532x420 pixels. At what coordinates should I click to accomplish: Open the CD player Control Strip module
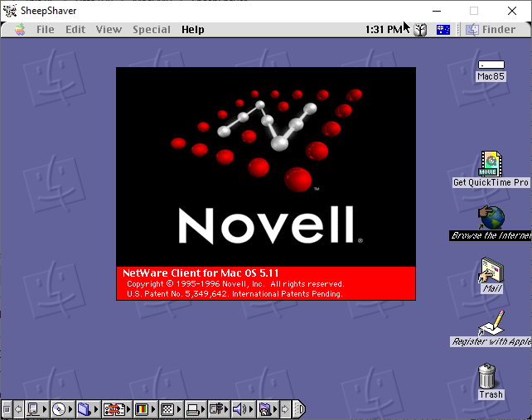coord(62,409)
